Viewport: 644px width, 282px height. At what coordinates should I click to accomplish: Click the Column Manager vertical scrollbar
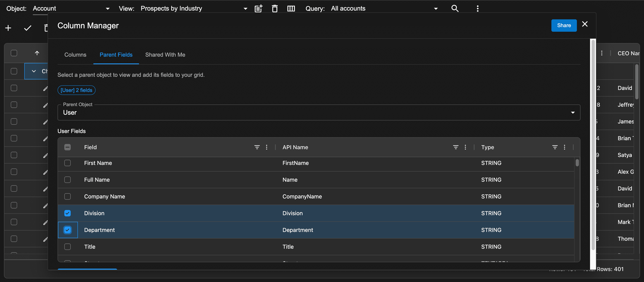point(593,145)
